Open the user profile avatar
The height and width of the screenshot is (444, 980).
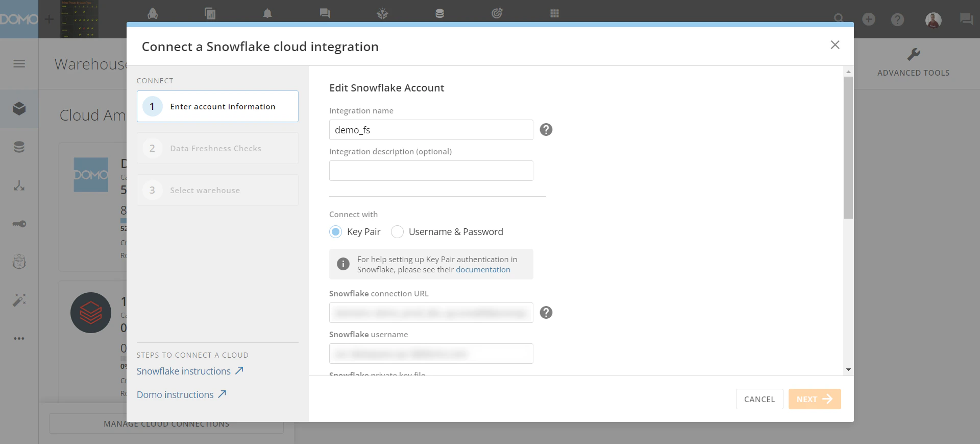pos(934,20)
